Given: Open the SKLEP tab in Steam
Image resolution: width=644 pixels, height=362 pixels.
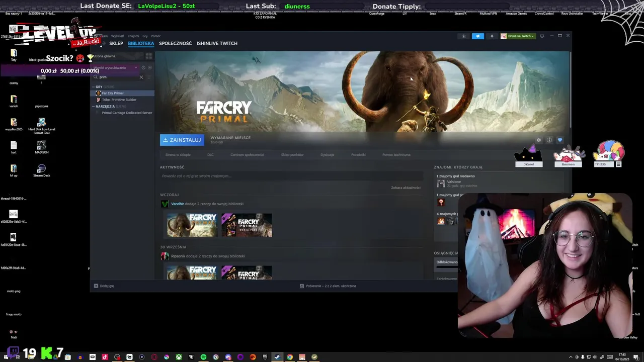Looking at the screenshot, I should 116,43.
